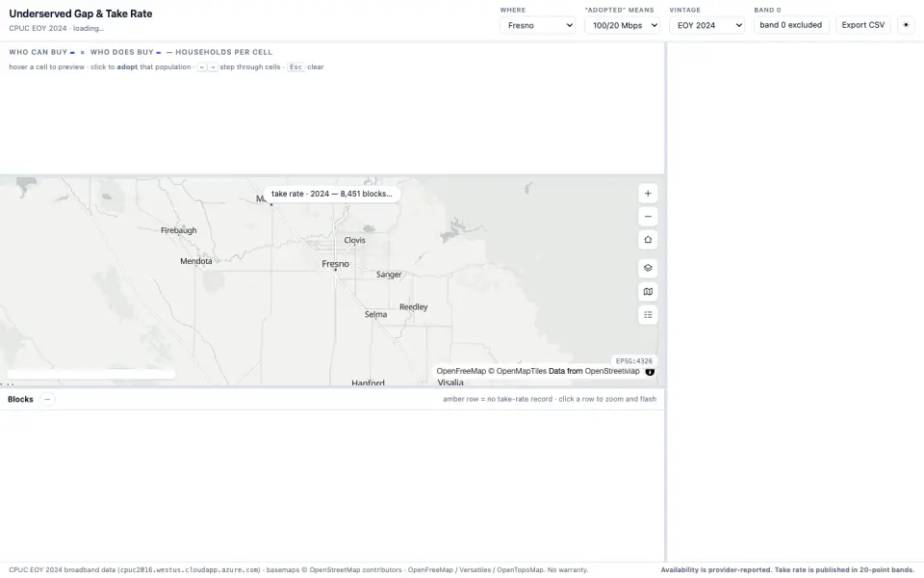Zoom in on the map
This screenshot has height=578, width=924.
tap(648, 194)
